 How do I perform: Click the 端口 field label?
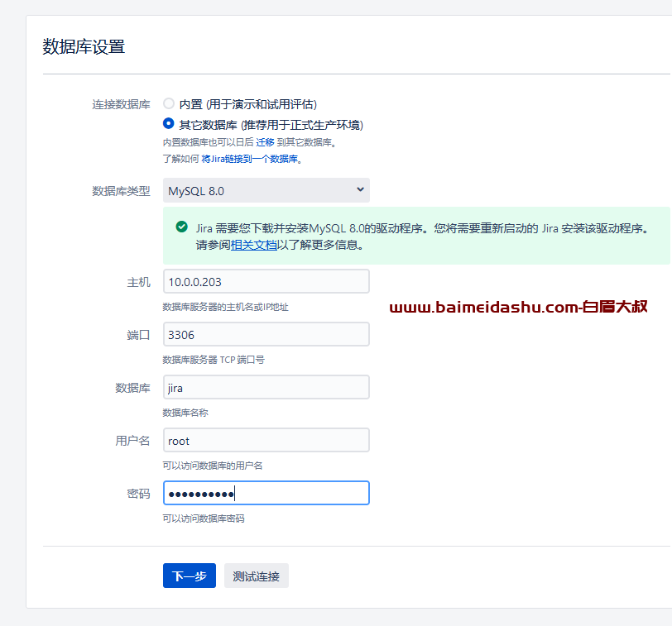click(x=139, y=335)
